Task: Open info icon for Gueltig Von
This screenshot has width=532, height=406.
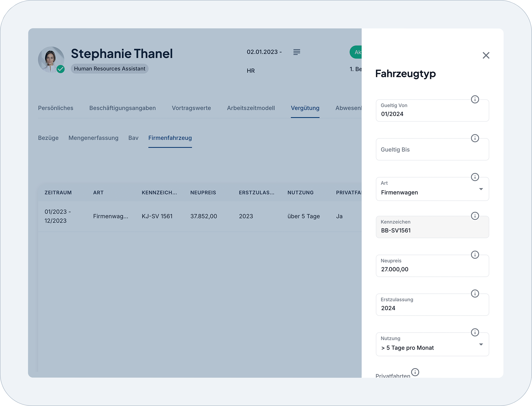Action: coord(475,99)
